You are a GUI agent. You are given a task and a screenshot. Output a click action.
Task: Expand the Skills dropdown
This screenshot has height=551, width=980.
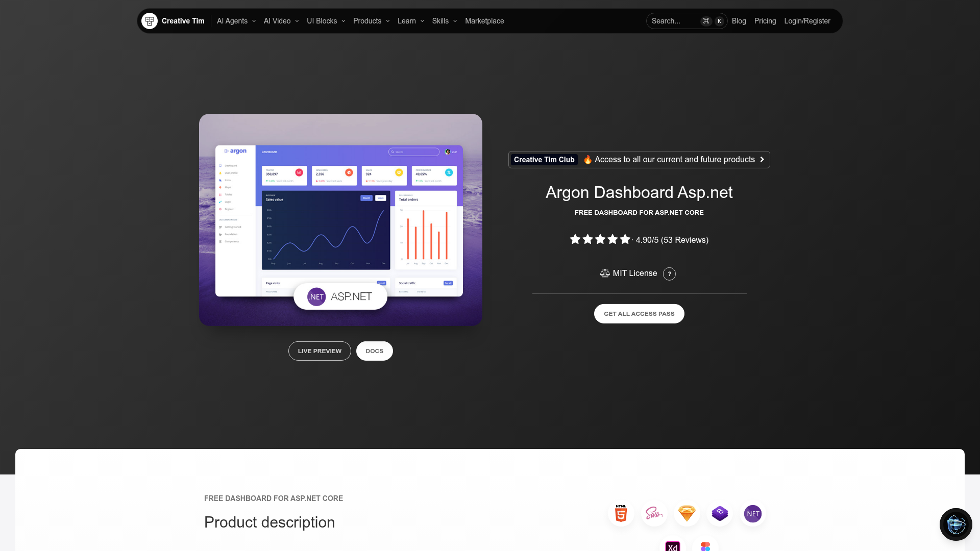[x=445, y=21]
